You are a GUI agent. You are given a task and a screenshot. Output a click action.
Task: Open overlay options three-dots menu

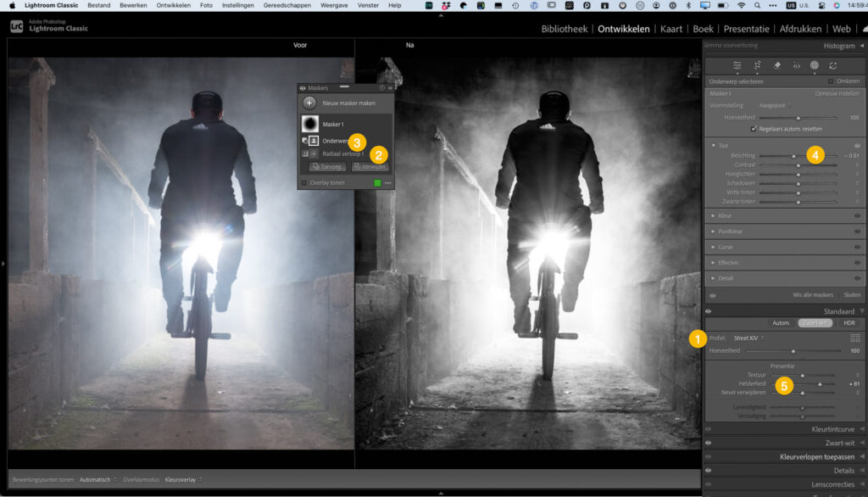point(388,183)
